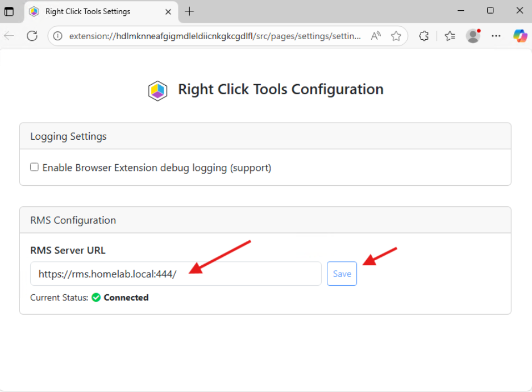Click the Collections icon in the toolbar
This screenshot has height=392, width=532.
click(449, 35)
